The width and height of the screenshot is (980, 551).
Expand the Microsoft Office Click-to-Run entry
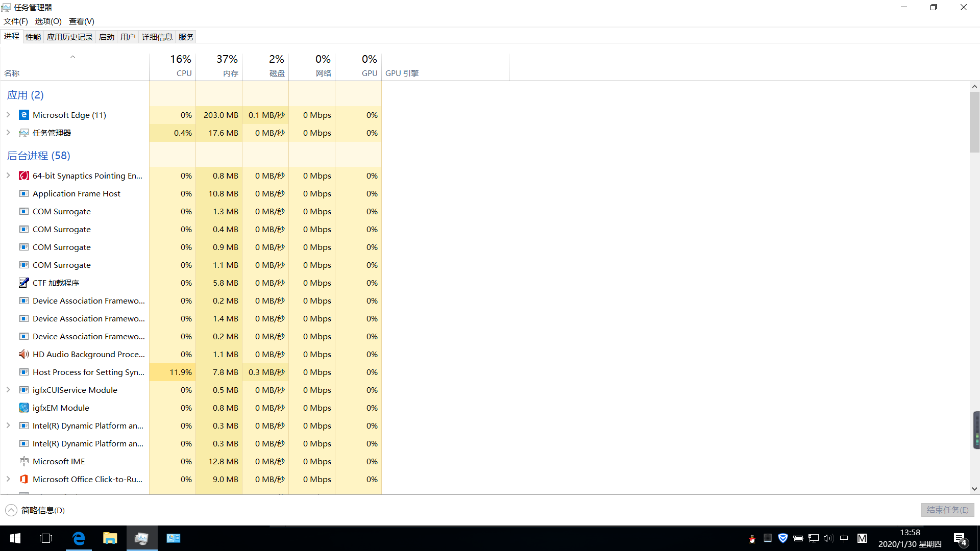coord(8,479)
